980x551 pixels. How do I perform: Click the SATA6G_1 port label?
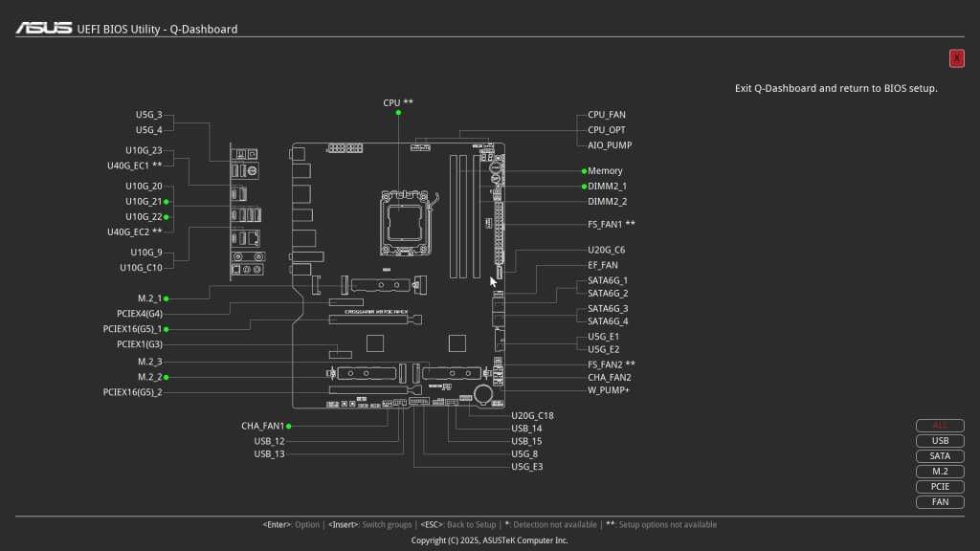(608, 280)
